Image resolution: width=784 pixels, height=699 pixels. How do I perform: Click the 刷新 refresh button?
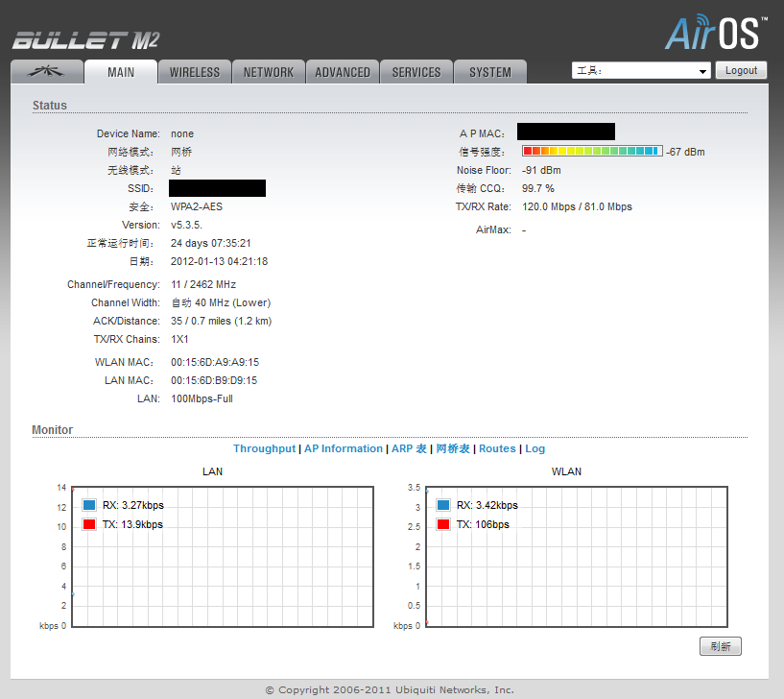pyautogui.click(x=721, y=646)
